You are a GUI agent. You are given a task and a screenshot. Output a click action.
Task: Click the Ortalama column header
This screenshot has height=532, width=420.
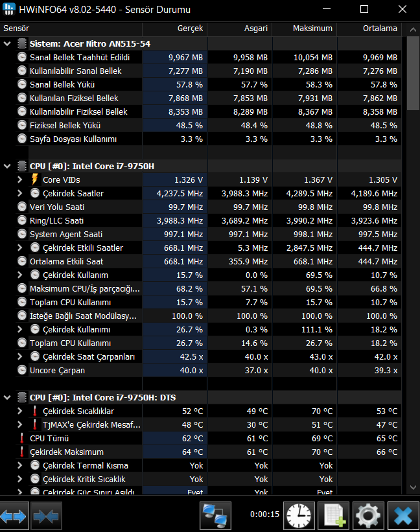click(x=369, y=29)
